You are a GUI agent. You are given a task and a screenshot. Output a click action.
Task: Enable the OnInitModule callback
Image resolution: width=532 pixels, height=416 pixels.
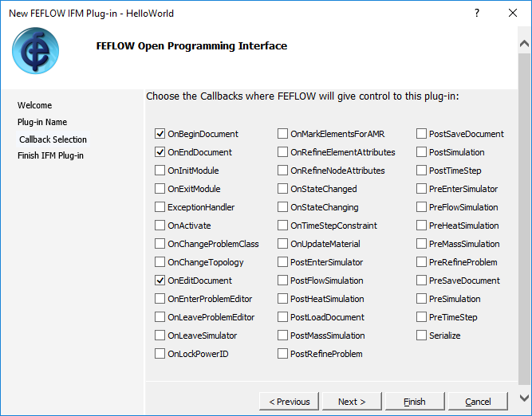pyautogui.click(x=160, y=171)
